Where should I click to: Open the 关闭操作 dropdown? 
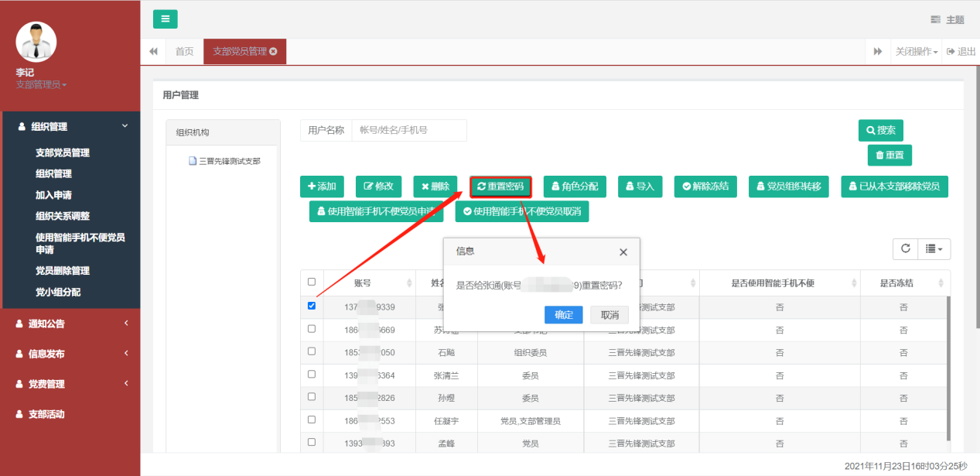(x=917, y=52)
